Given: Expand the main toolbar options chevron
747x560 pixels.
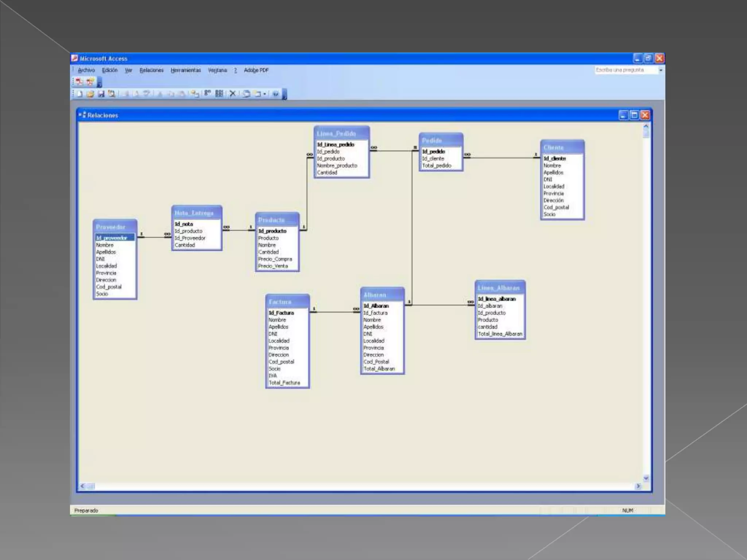Looking at the screenshot, I should coord(285,95).
